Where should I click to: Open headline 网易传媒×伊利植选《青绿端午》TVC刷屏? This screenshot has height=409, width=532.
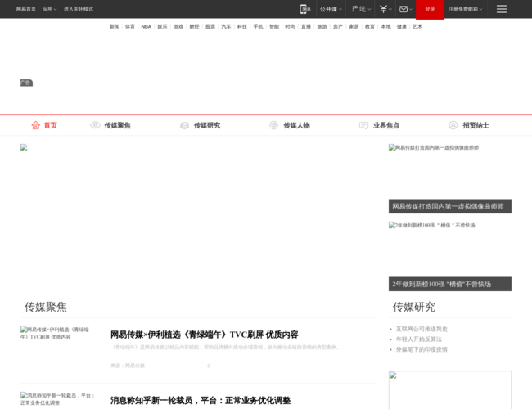pos(205,335)
